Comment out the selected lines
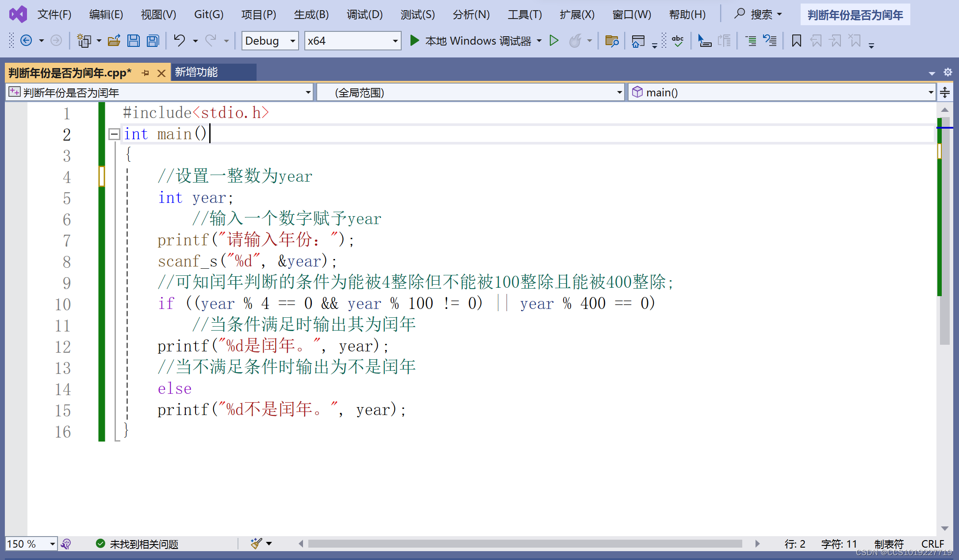 [x=751, y=41]
